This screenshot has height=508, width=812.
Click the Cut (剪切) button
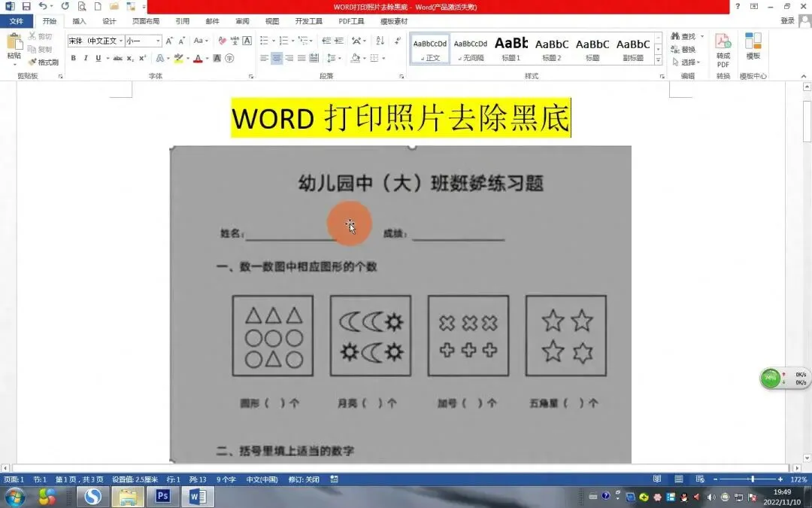click(41, 36)
